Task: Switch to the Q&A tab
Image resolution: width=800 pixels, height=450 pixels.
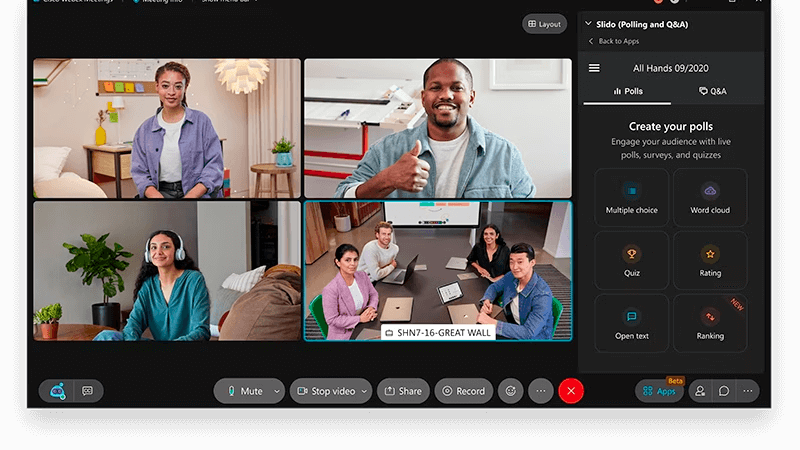Action: 713,91
